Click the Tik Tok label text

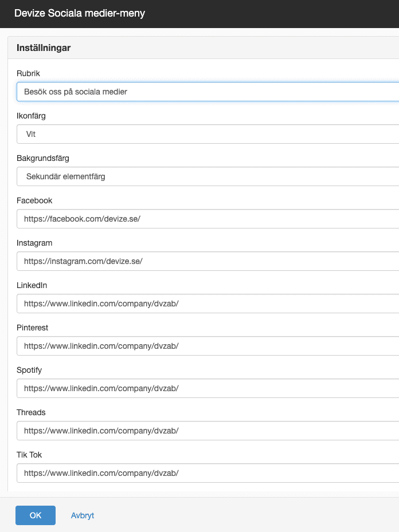(x=29, y=455)
